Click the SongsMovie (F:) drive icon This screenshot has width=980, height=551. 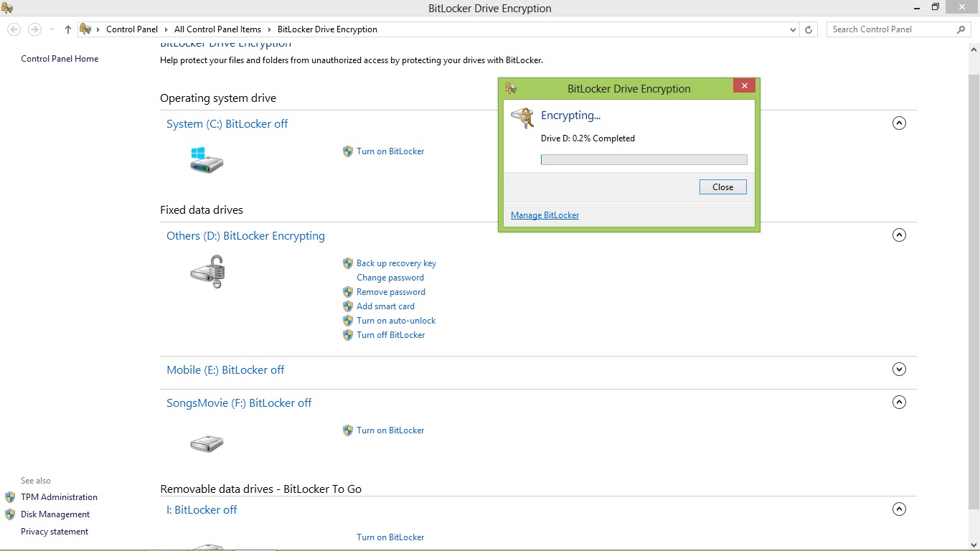pos(207,443)
